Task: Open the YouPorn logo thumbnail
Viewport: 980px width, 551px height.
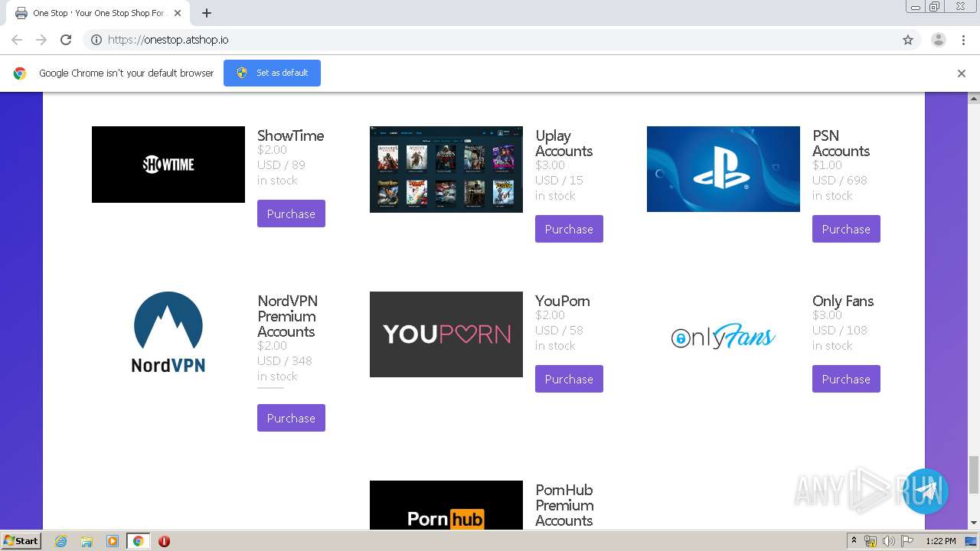Action: [446, 334]
